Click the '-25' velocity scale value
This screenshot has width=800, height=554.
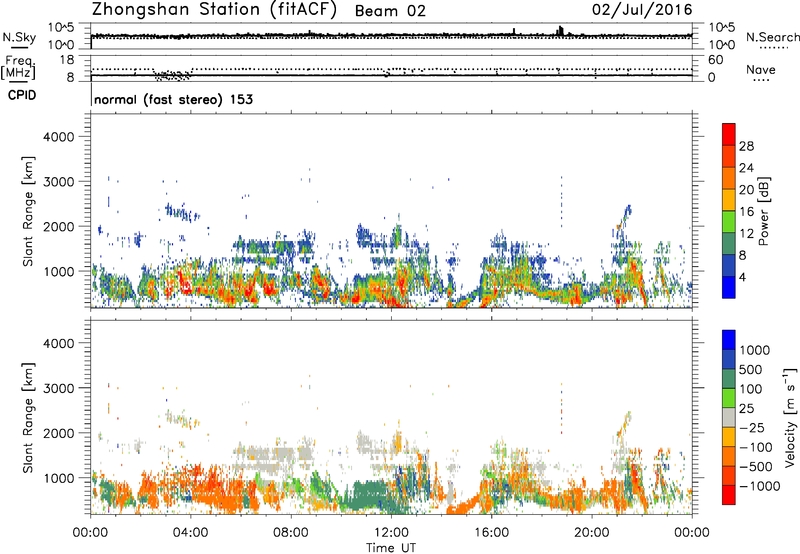(x=751, y=428)
